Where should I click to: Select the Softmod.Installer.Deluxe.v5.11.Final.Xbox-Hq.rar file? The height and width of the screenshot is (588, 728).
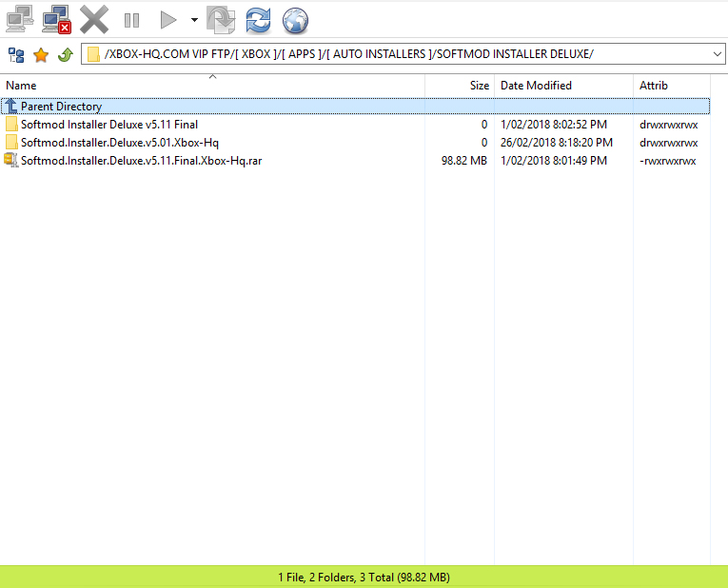click(141, 161)
